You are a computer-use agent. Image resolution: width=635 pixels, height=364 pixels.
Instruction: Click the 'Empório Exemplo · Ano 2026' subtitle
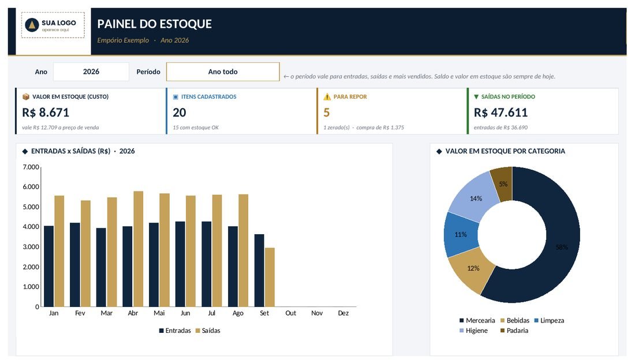pyautogui.click(x=143, y=40)
